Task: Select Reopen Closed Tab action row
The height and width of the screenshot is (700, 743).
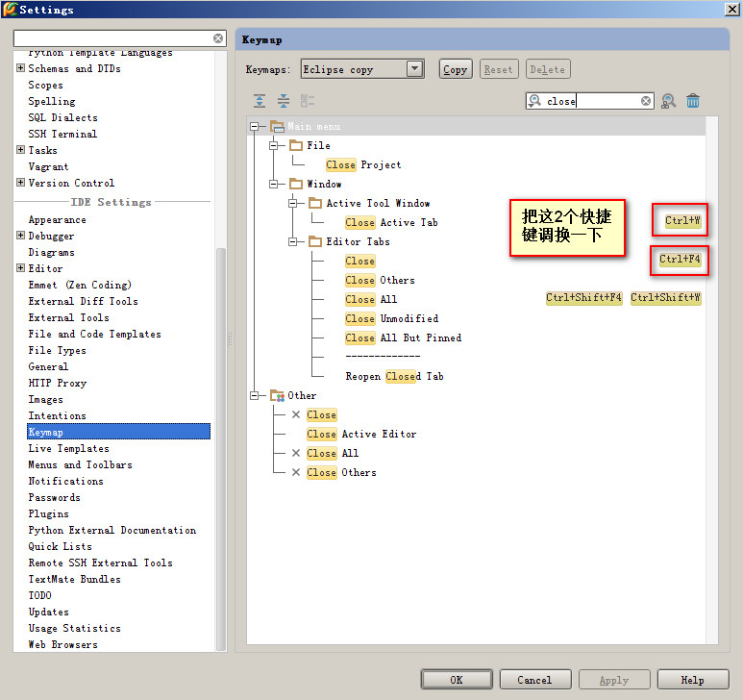Action: tap(395, 376)
